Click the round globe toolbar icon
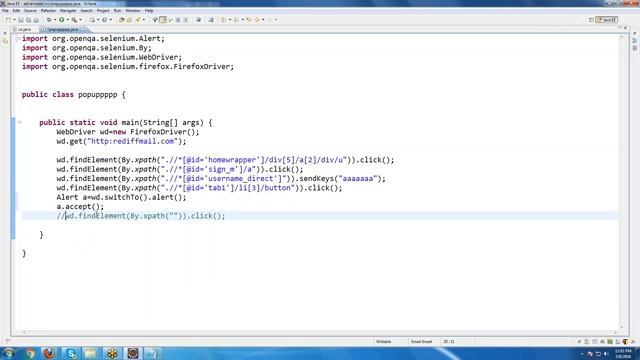Screen dimensions: 640x360 click(x=199, y=20)
